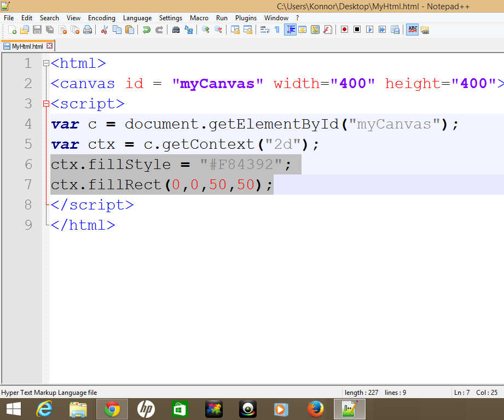Start macro recording with the record icon

(345, 30)
